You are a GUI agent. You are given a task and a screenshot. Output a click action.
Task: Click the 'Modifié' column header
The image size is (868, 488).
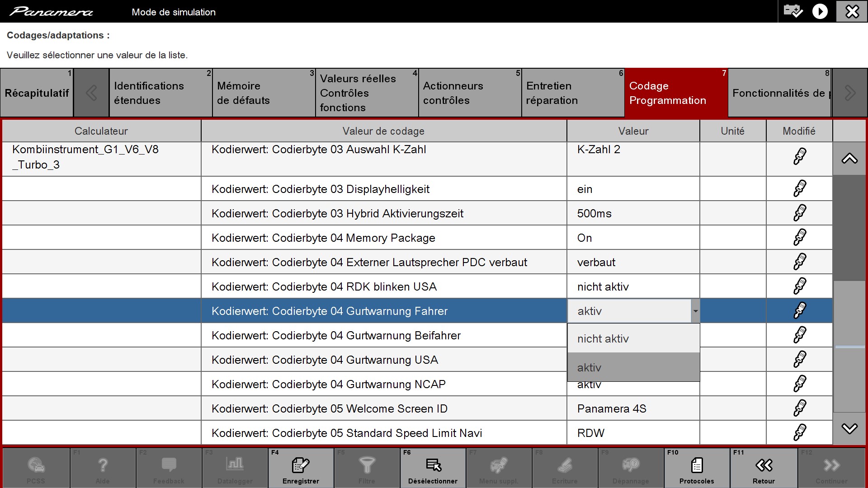click(799, 131)
